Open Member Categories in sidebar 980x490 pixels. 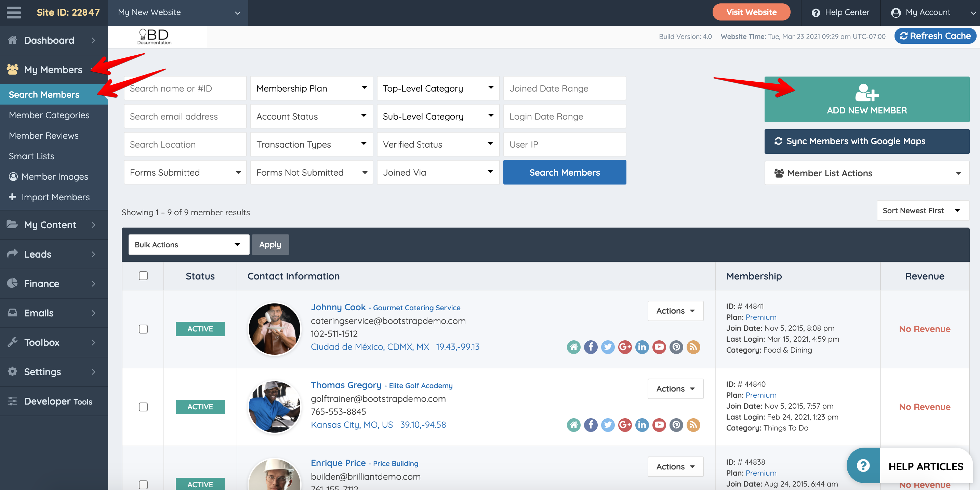click(x=49, y=115)
